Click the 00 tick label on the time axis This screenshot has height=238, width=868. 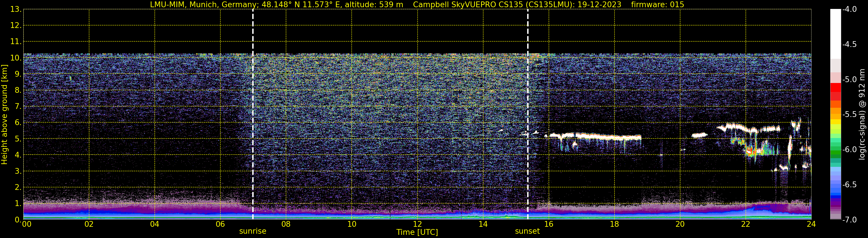click(26, 224)
